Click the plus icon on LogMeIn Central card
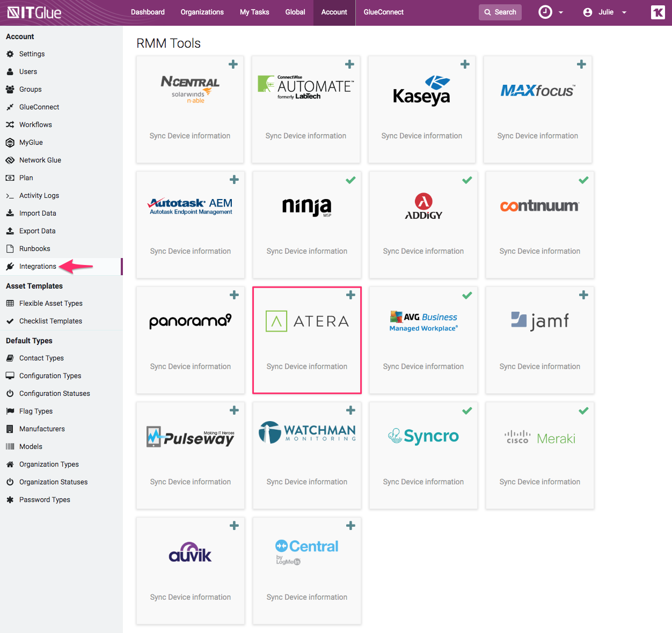 pyautogui.click(x=350, y=526)
